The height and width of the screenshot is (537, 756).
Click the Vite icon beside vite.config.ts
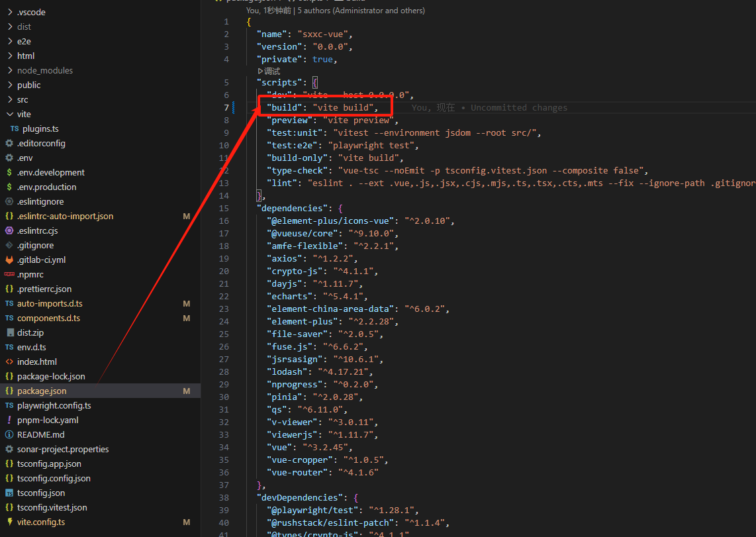coord(9,522)
